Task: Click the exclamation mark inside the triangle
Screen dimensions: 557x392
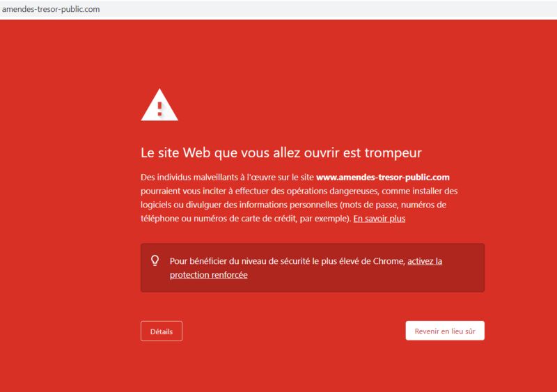Action: (x=159, y=109)
